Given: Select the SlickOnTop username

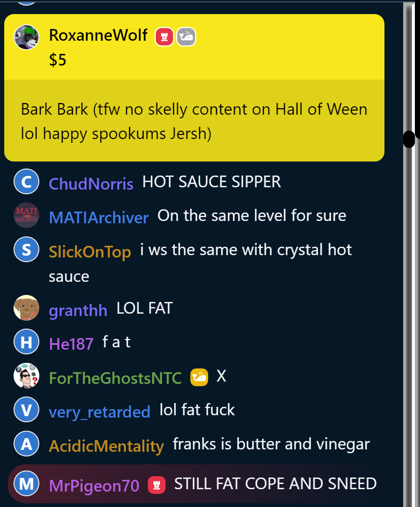Looking at the screenshot, I should [90, 252].
